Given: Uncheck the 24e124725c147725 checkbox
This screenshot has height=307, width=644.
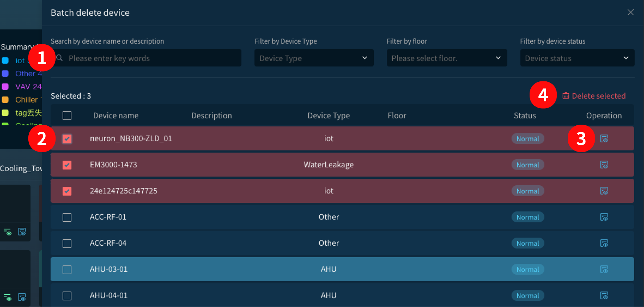Looking at the screenshot, I should click(x=67, y=191).
